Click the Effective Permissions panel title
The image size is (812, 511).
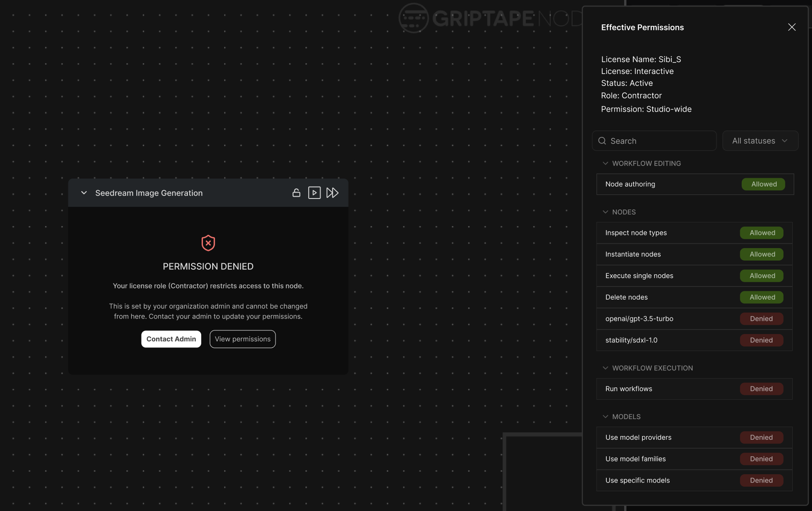[x=643, y=28]
